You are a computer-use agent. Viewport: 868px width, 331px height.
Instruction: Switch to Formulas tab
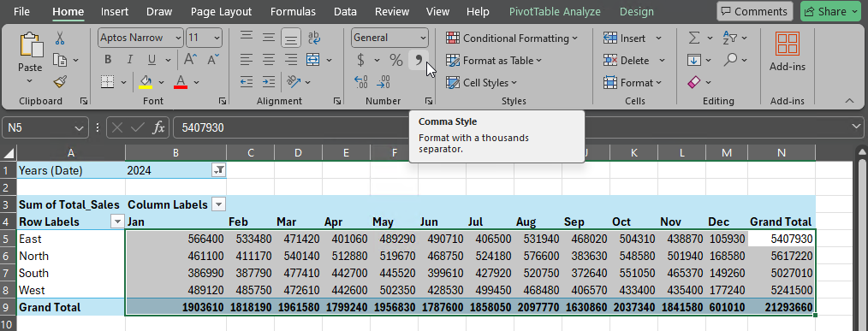(293, 11)
